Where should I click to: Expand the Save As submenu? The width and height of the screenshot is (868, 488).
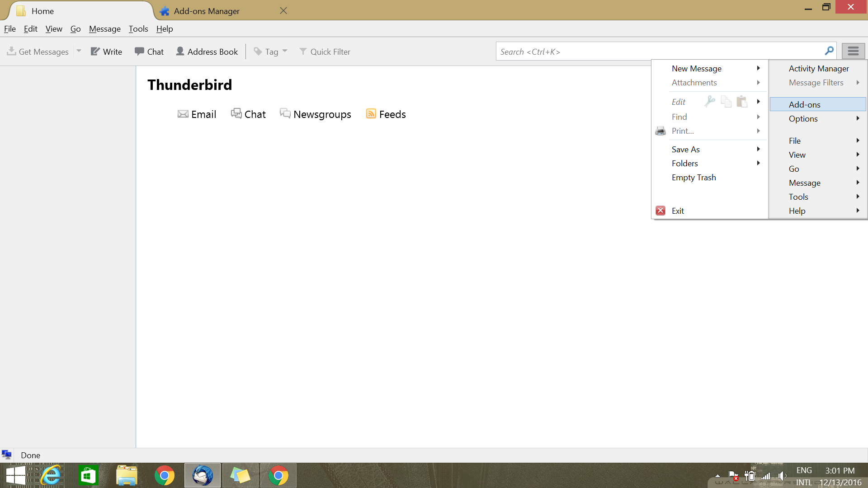[710, 149]
